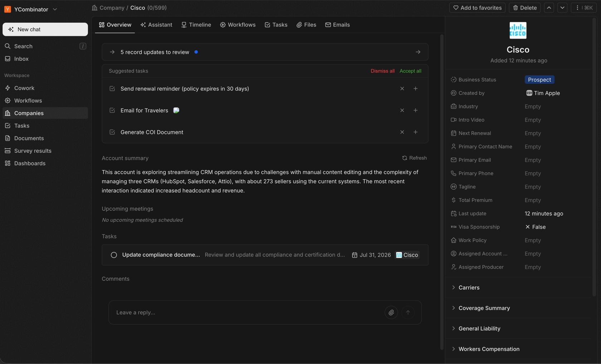Screen dimensions: 601x364
Task: Open the Prospect business status dropdown
Action: (x=539, y=80)
